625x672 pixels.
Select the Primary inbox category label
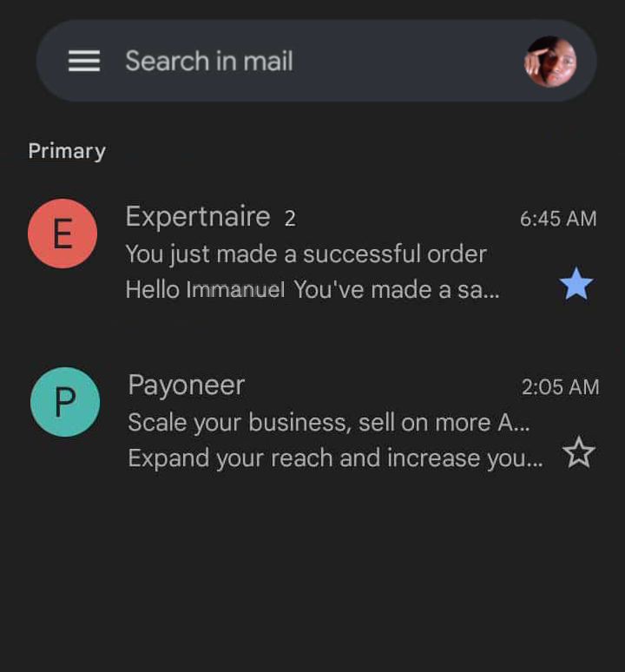(x=67, y=151)
